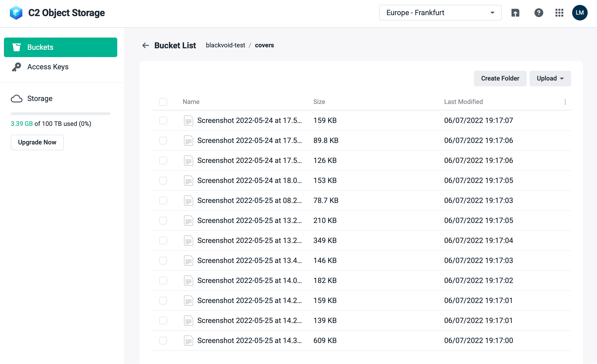
Task: Click the 3.39 GB usage text
Action: (x=22, y=124)
